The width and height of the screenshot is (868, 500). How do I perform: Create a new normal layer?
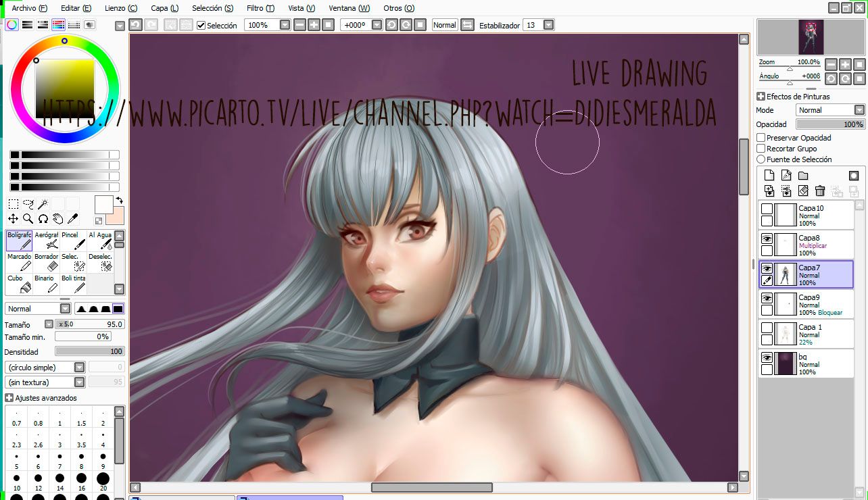(769, 176)
